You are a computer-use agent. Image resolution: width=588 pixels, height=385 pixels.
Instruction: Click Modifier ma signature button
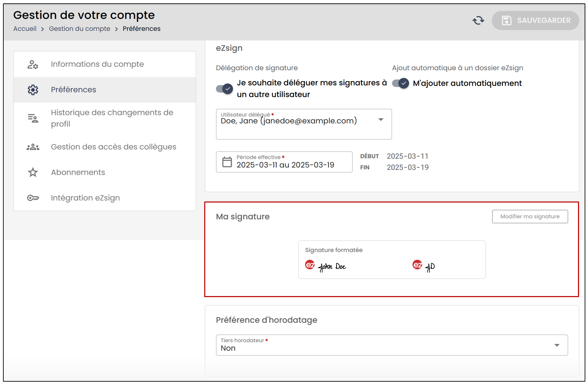(530, 217)
